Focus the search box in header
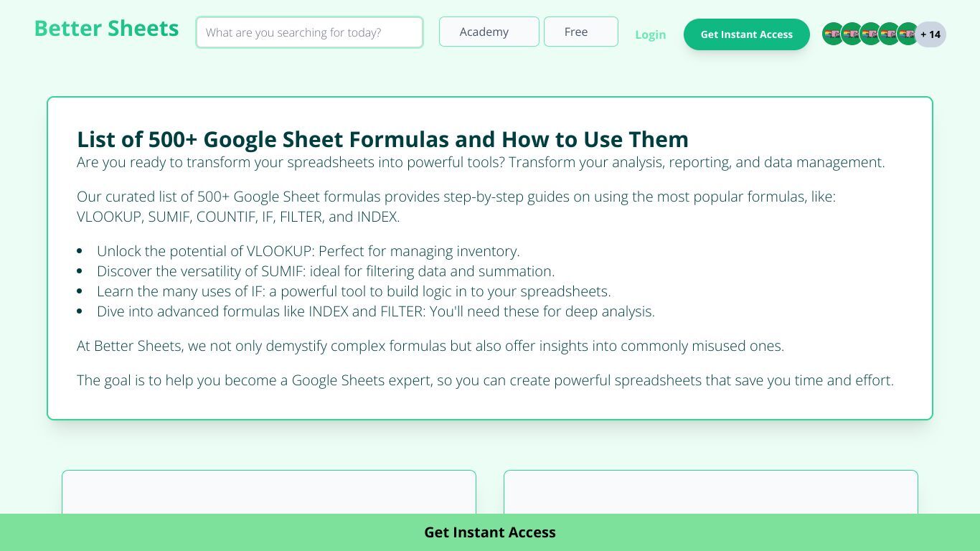Screen dimensions: 980x551 [309, 32]
